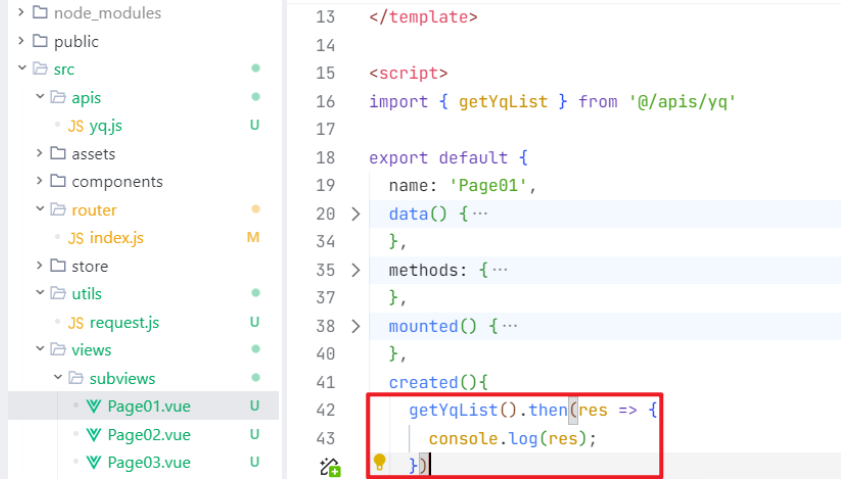Click the <script> tag on line 15
Screen dimensions: 841x498
click(408, 73)
